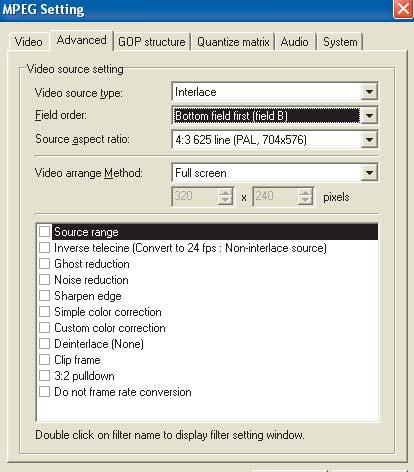Tick the Inverse telecine checkbox
The height and width of the screenshot is (472, 414).
pos(44,247)
